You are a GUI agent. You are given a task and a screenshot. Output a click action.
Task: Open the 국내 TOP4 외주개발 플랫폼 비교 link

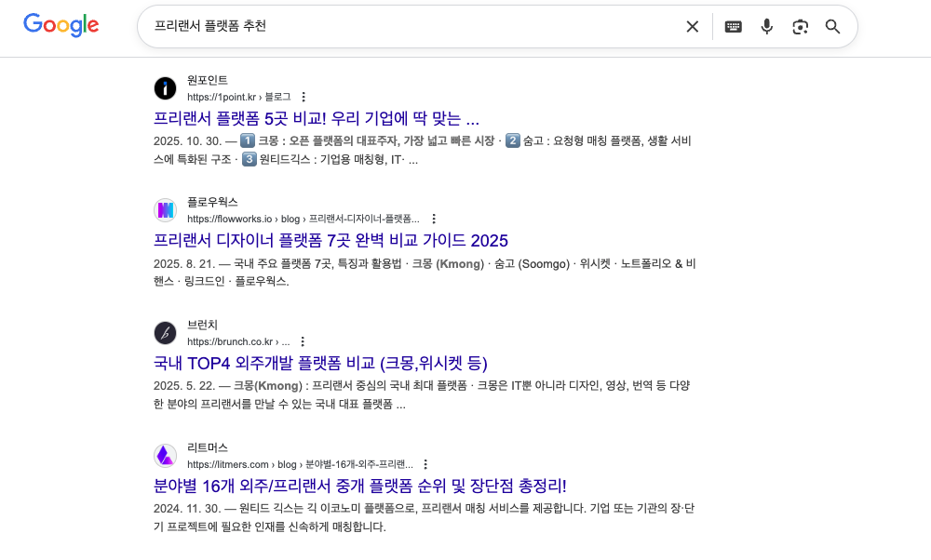tap(322, 363)
